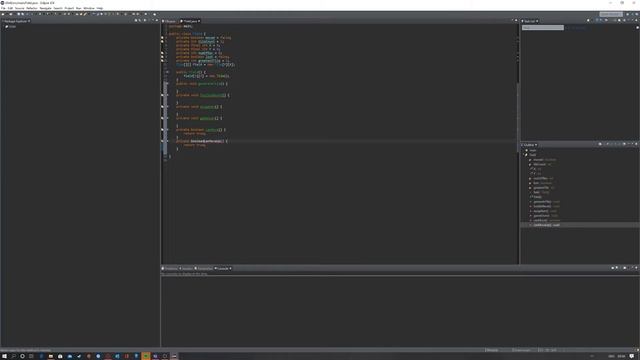Viewport: 640px width, 360px height.
Task: Open the Refactor menu
Action: [x=32, y=8]
